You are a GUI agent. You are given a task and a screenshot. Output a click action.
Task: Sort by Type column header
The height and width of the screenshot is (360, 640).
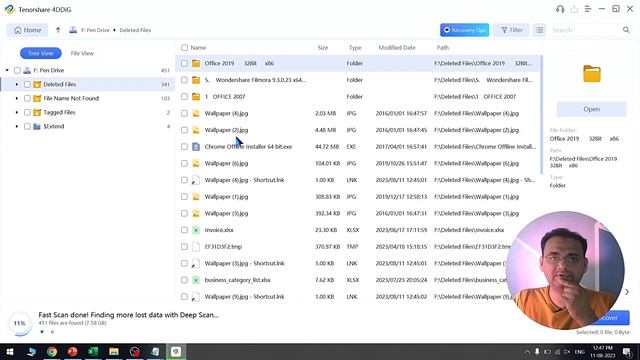355,48
